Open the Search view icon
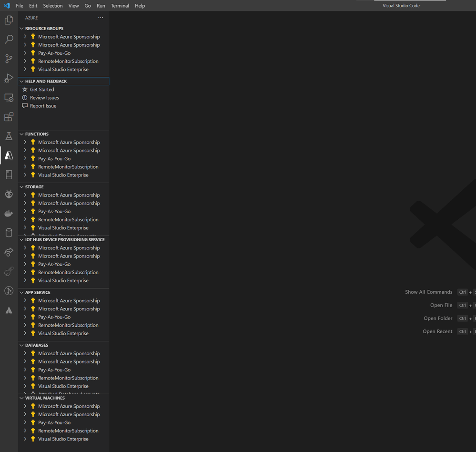This screenshot has width=476, height=452. (9, 39)
